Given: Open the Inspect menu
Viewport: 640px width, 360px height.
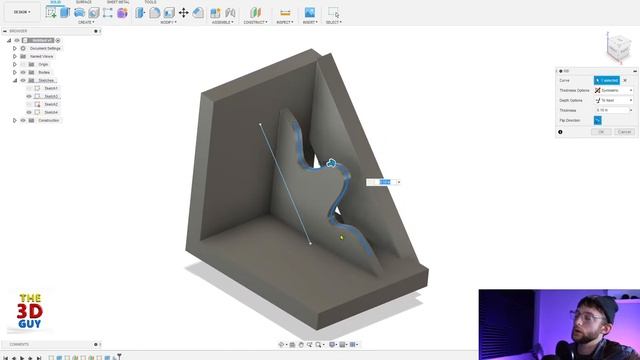Looking at the screenshot, I should [x=285, y=22].
